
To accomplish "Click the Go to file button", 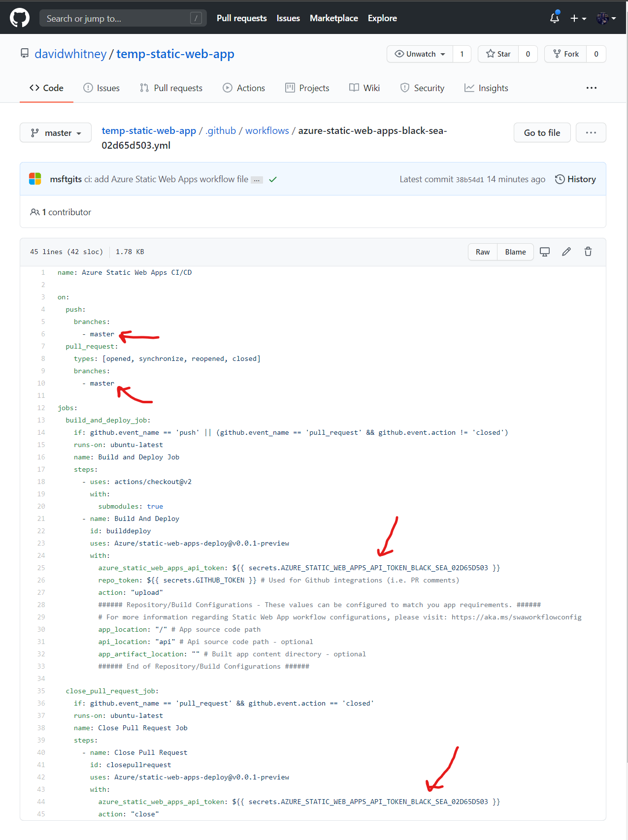I will (x=542, y=132).
